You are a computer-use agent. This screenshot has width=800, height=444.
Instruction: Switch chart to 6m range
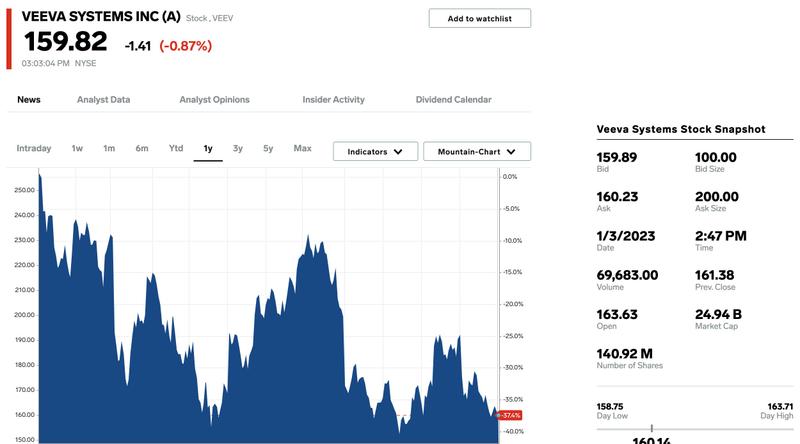coord(142,148)
